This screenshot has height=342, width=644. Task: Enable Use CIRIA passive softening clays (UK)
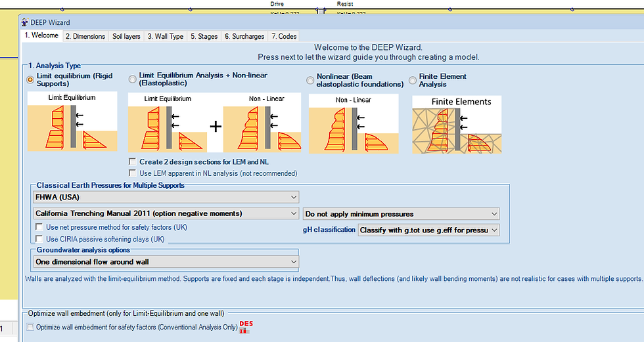point(39,239)
